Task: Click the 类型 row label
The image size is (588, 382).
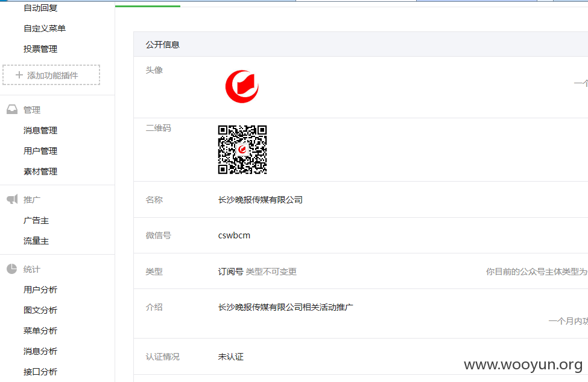Action: pyautogui.click(x=154, y=272)
